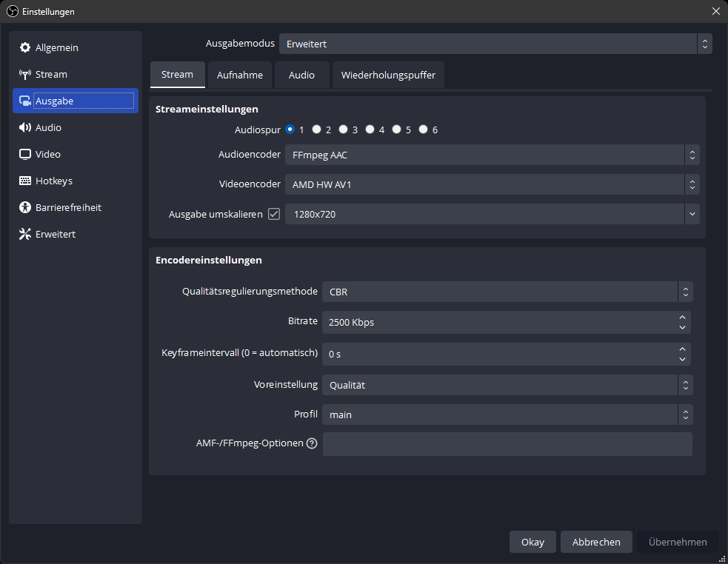The image size is (728, 564).
Task: Increase Bitrate with up arrow
Action: point(682,318)
